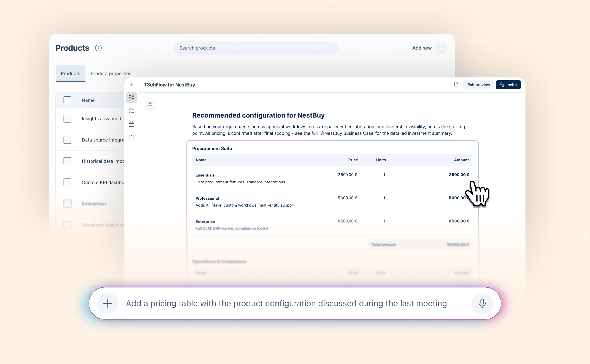Click the Invite button
This screenshot has width=590, height=364.
point(508,85)
